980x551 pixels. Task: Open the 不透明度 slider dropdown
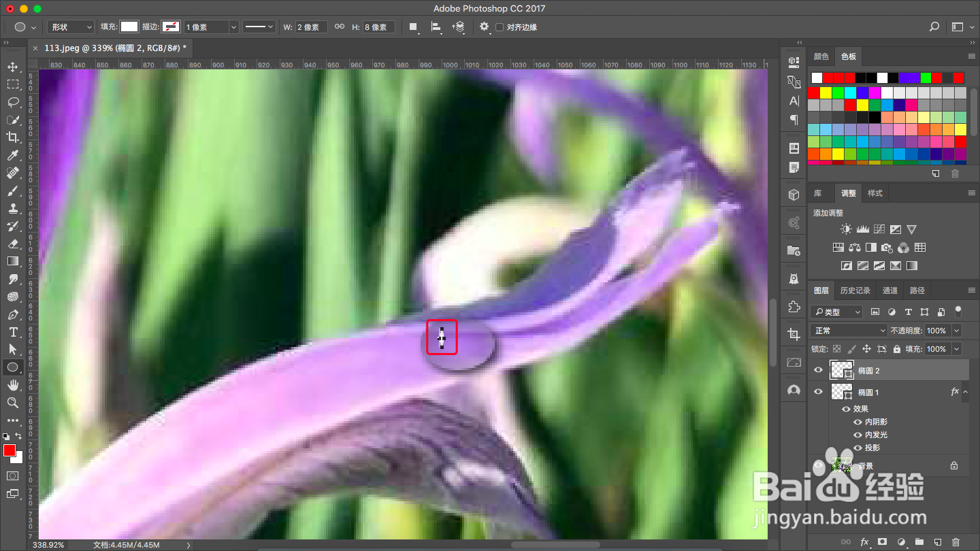(x=957, y=331)
